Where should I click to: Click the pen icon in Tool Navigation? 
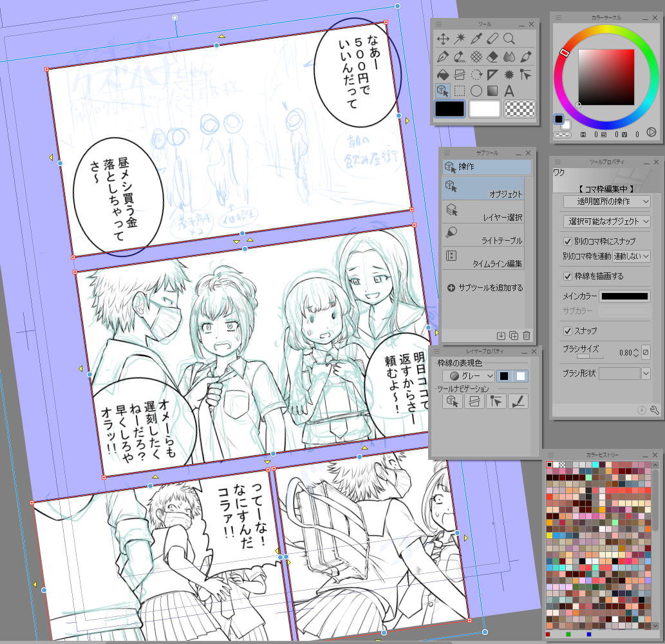point(518,401)
